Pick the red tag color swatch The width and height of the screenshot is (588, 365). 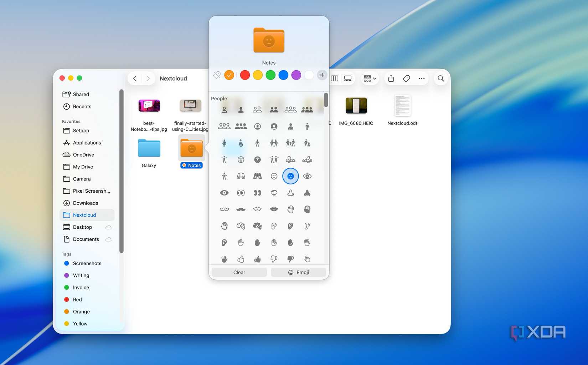click(x=245, y=75)
